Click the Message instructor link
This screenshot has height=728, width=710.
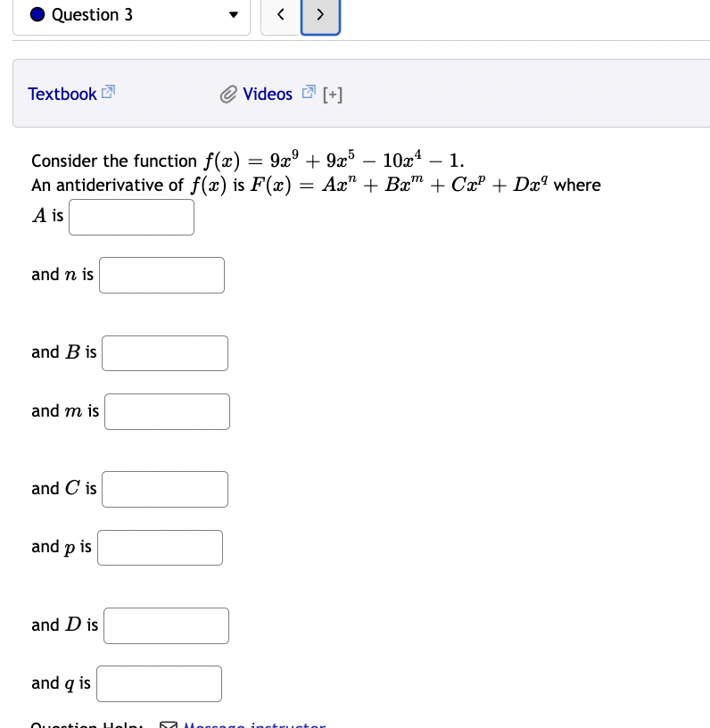point(254,724)
